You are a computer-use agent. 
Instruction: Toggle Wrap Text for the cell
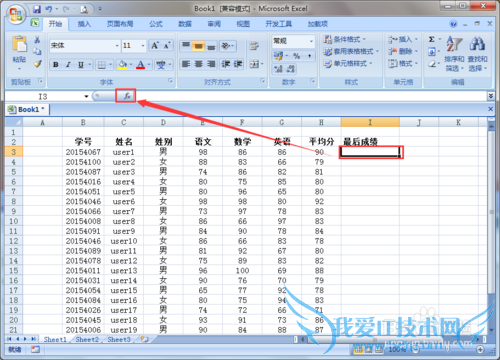coord(254,46)
